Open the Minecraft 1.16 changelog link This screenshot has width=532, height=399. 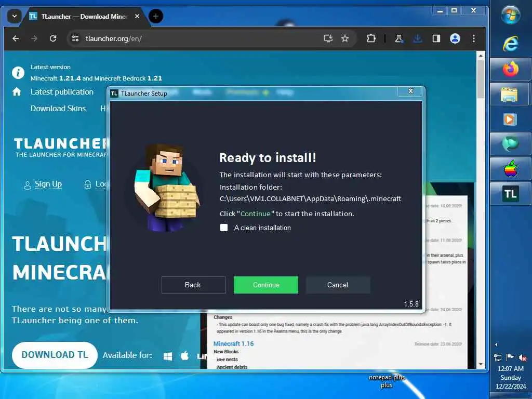click(x=233, y=344)
